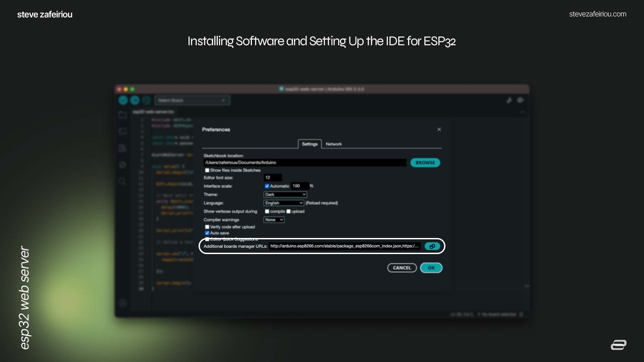The width and height of the screenshot is (644, 362).
Task: Open the Sketchbook folder sidebar icon
Action: pyautogui.click(x=122, y=115)
